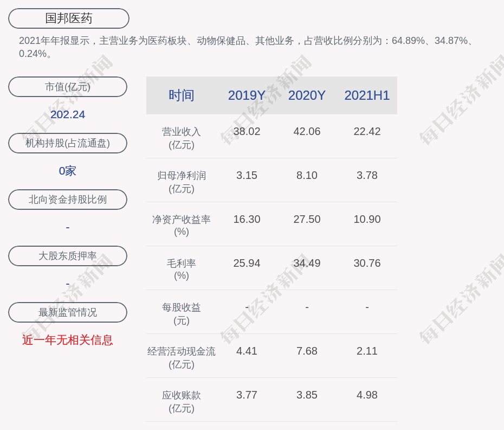
Task: Click the 10.90 ROE value
Action: pos(367,220)
